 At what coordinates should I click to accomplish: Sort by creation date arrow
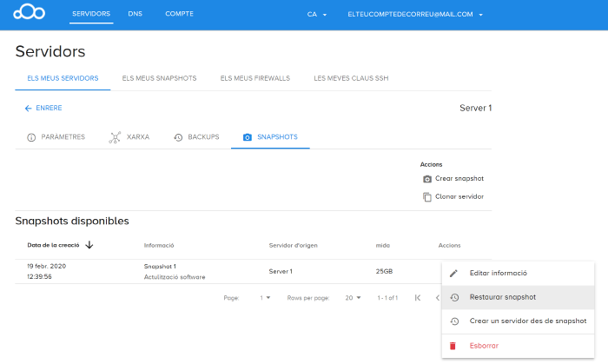[x=89, y=245]
